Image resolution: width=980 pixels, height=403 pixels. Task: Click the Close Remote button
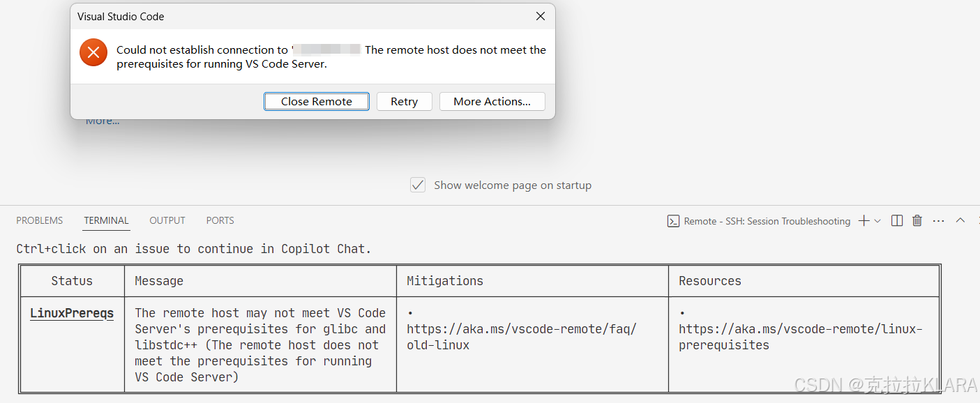point(317,102)
